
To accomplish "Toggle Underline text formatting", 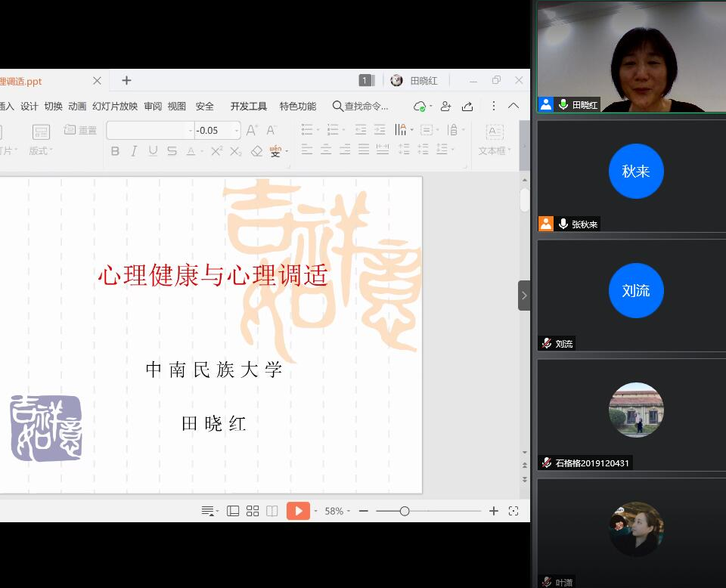I will point(153,151).
